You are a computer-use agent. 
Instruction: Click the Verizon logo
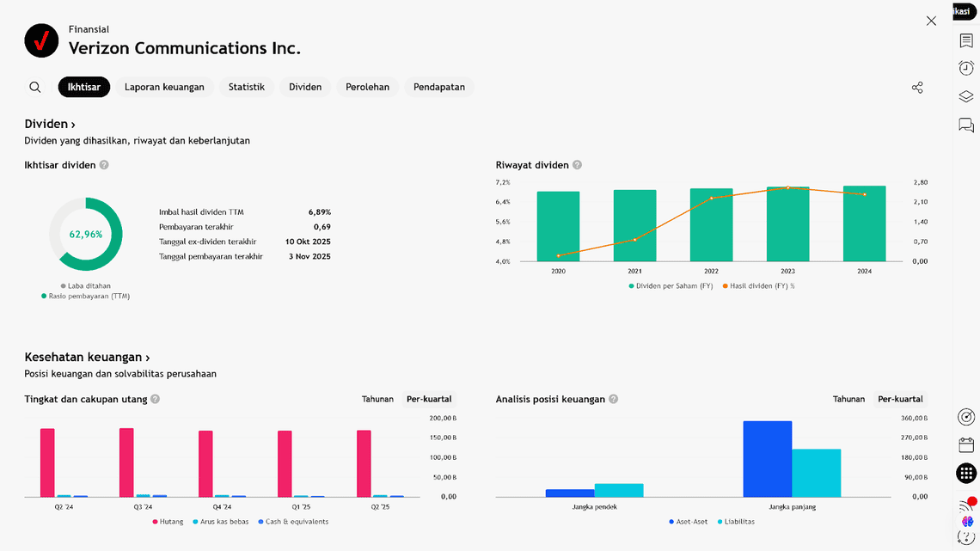41,40
